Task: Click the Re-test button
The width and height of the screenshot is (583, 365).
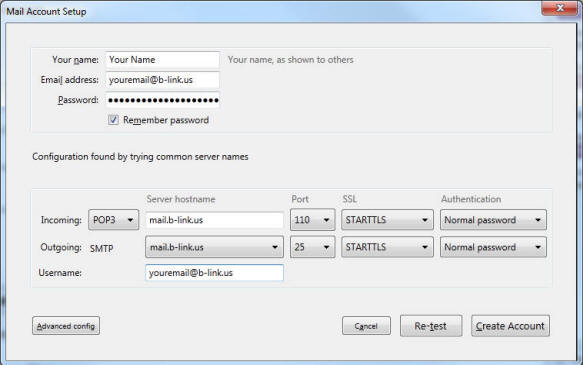Action: click(x=431, y=326)
